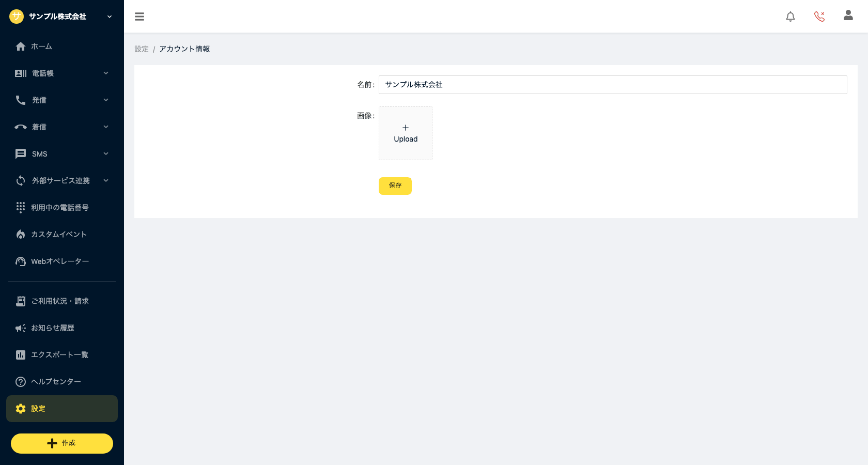Open ヘルプセンター menu item
Viewport: 868px width, 465px height.
pos(62,382)
